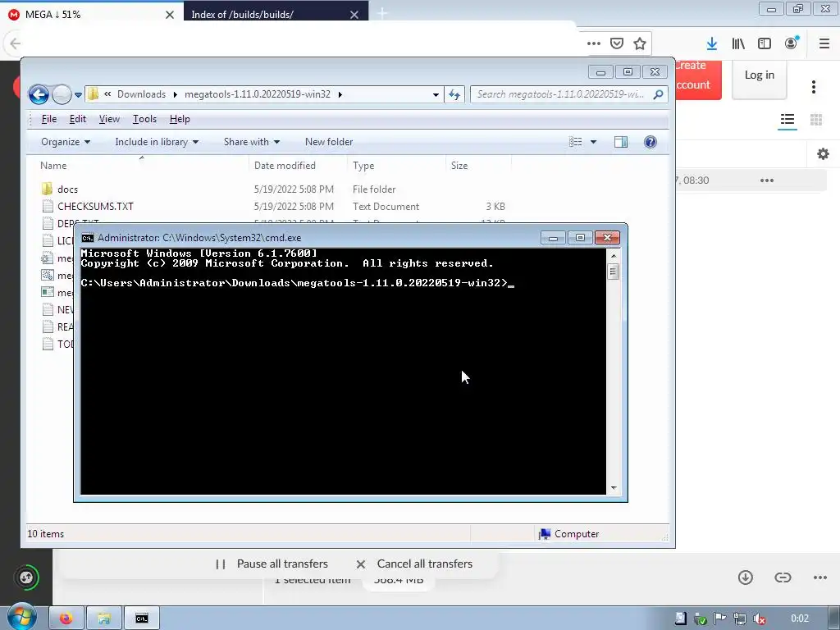Sort files by the Size column header
The image size is (840, 630).
(x=459, y=166)
